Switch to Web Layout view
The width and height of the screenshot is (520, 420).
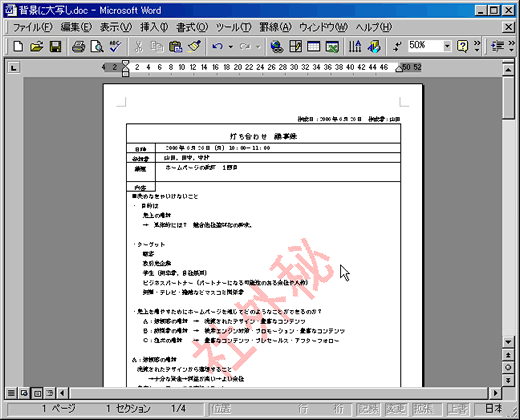pos(24,393)
